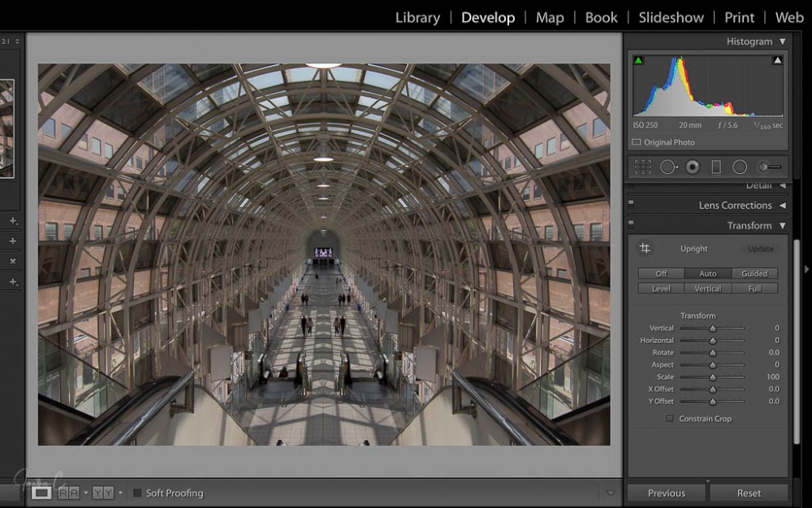
Task: Choose the Red Eye Correction tool
Action: [x=693, y=167]
